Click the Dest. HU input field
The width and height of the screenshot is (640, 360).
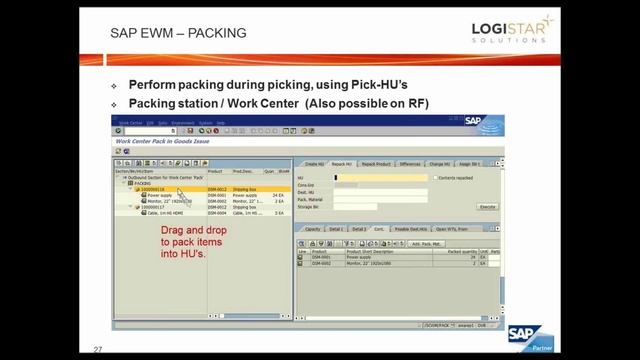pyautogui.click(x=381, y=192)
